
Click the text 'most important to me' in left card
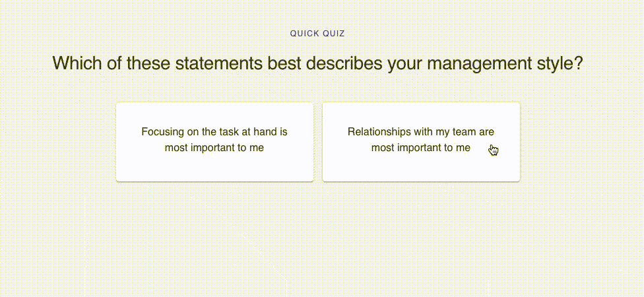click(x=214, y=148)
